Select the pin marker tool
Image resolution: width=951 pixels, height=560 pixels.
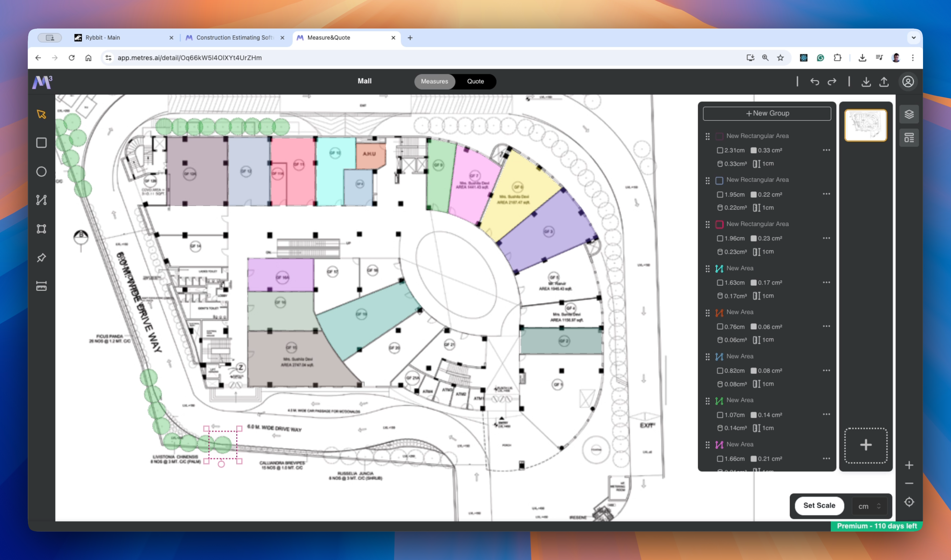[x=42, y=258]
